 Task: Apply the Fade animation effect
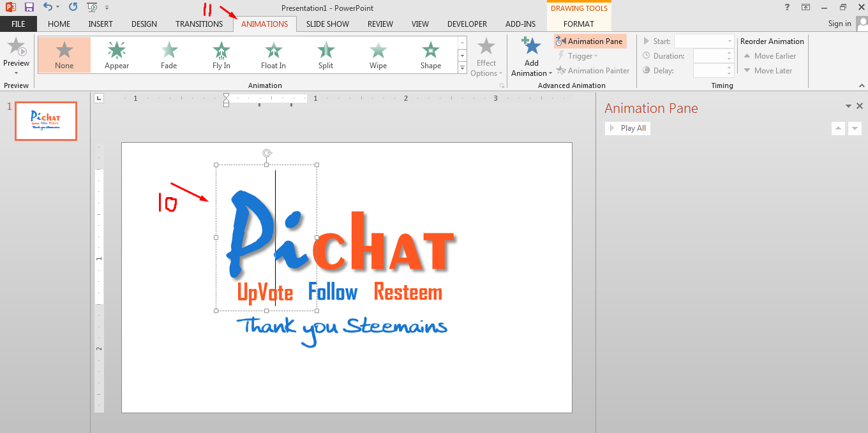click(169, 54)
